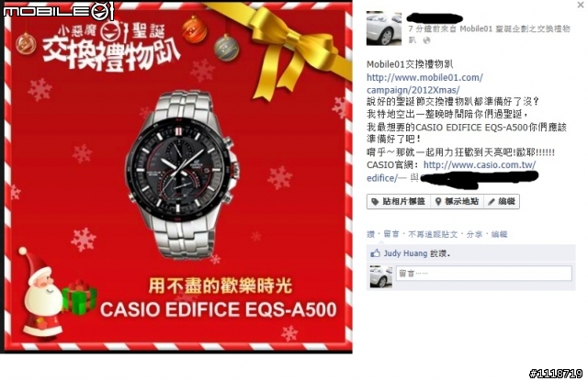Open the poster's car profile picture
The height and width of the screenshot is (381, 588).
pyautogui.click(x=384, y=28)
